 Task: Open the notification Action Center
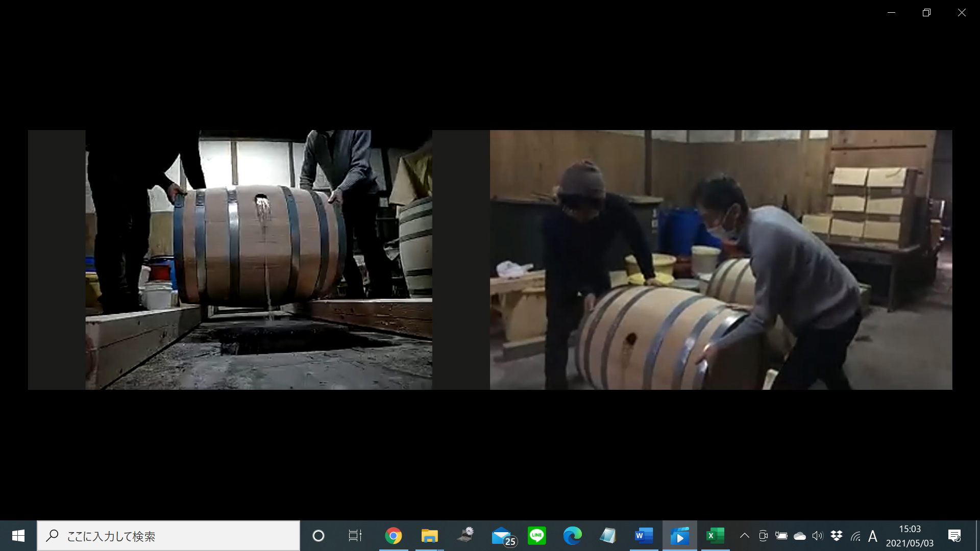(954, 536)
